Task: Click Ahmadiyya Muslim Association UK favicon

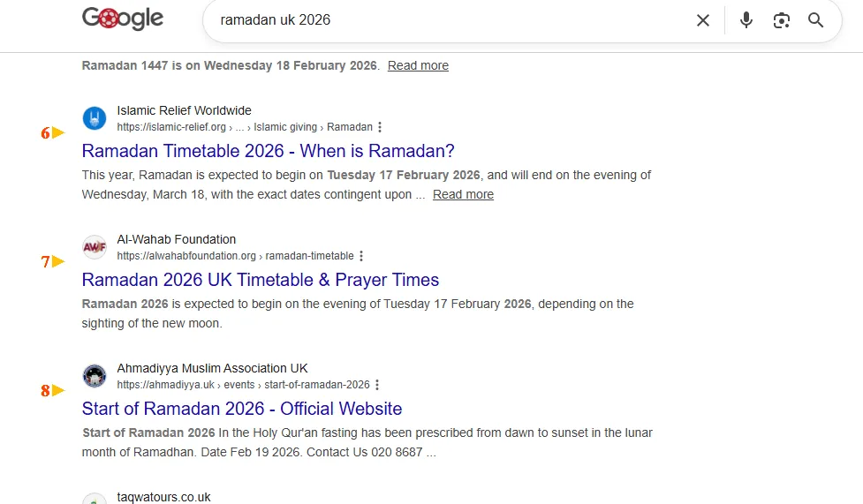Action: (x=95, y=376)
